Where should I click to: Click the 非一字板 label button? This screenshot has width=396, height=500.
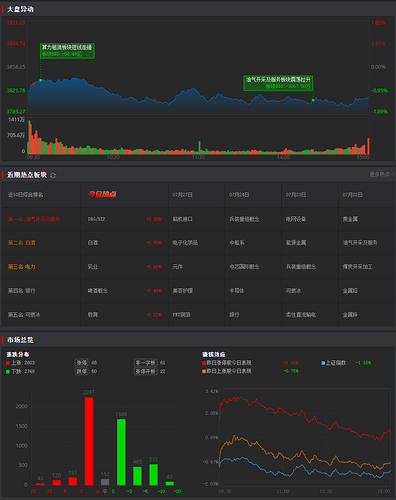[146, 362]
